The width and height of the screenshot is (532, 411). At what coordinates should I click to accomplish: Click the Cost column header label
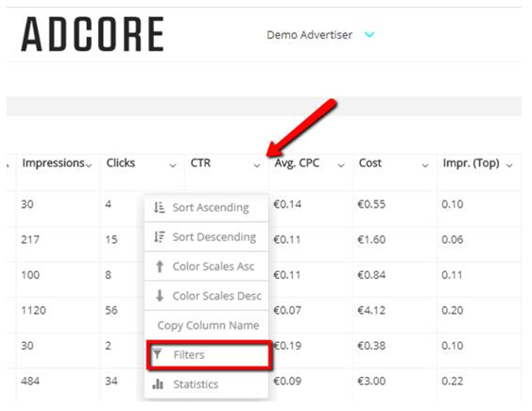pyautogui.click(x=370, y=163)
